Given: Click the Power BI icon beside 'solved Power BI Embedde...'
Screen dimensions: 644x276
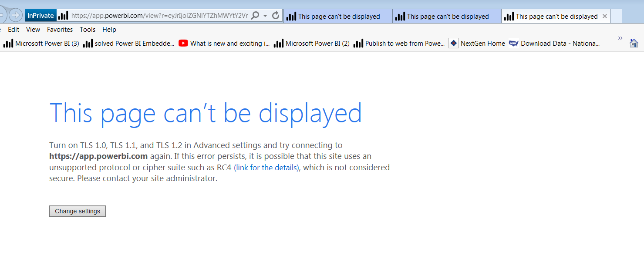Looking at the screenshot, I should point(88,43).
